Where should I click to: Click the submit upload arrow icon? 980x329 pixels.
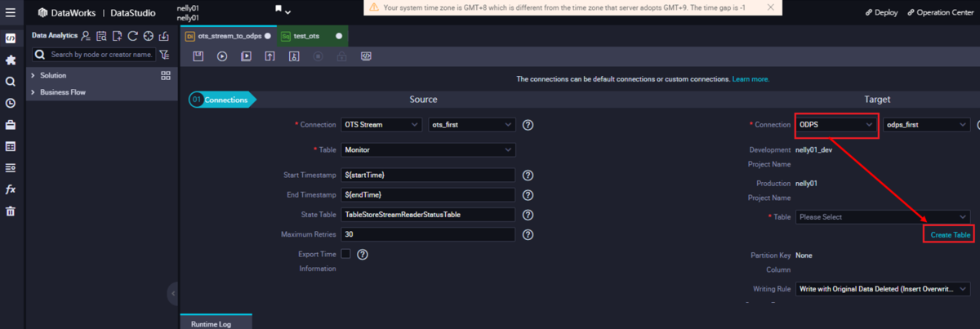tap(269, 56)
